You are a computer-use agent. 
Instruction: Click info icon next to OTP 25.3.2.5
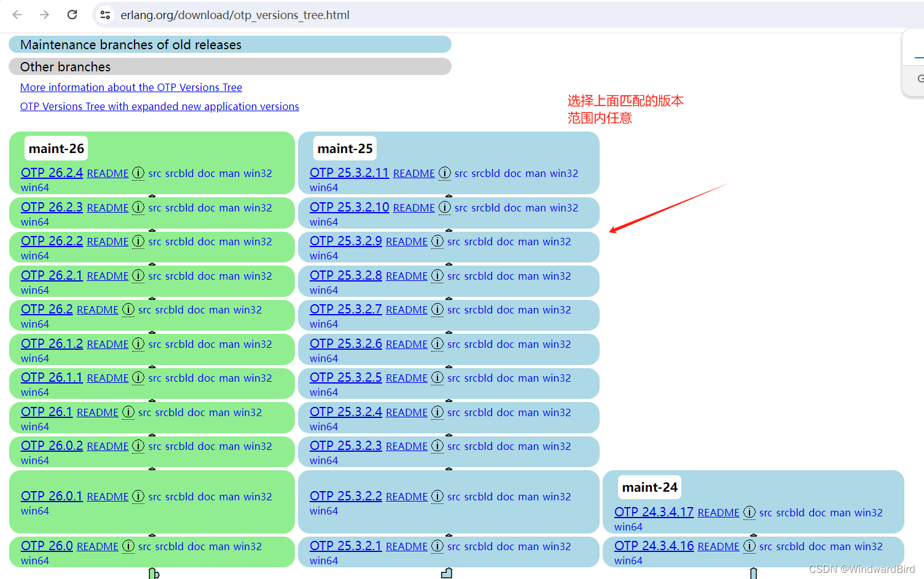(437, 378)
